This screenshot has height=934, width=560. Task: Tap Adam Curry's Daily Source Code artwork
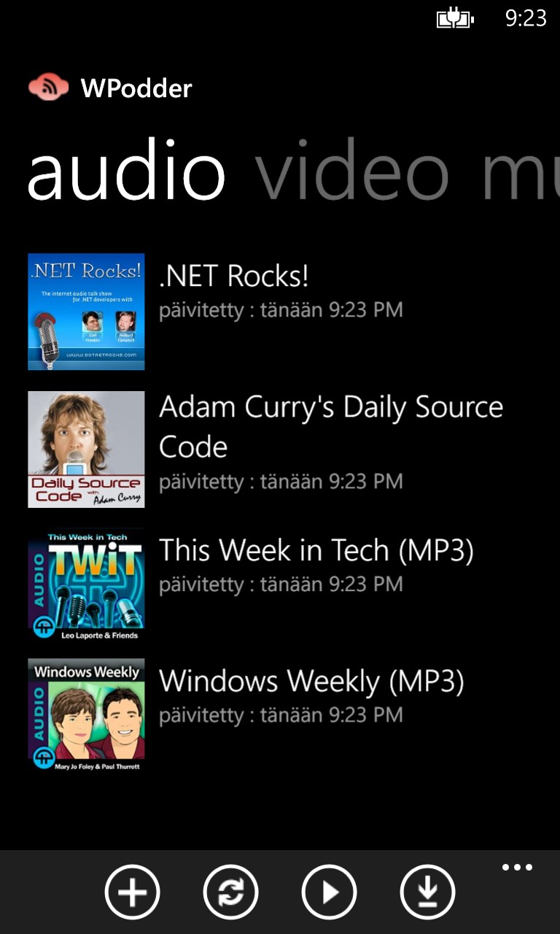86,449
